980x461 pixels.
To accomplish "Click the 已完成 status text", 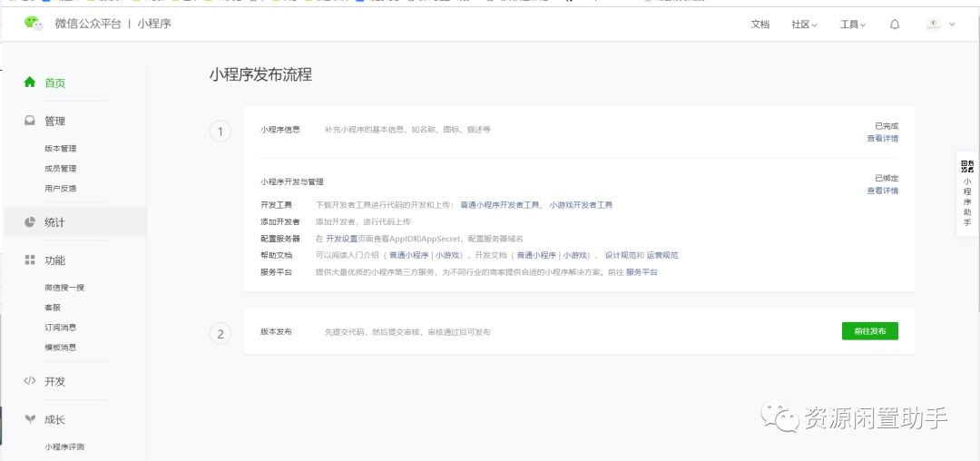I will pos(887,126).
